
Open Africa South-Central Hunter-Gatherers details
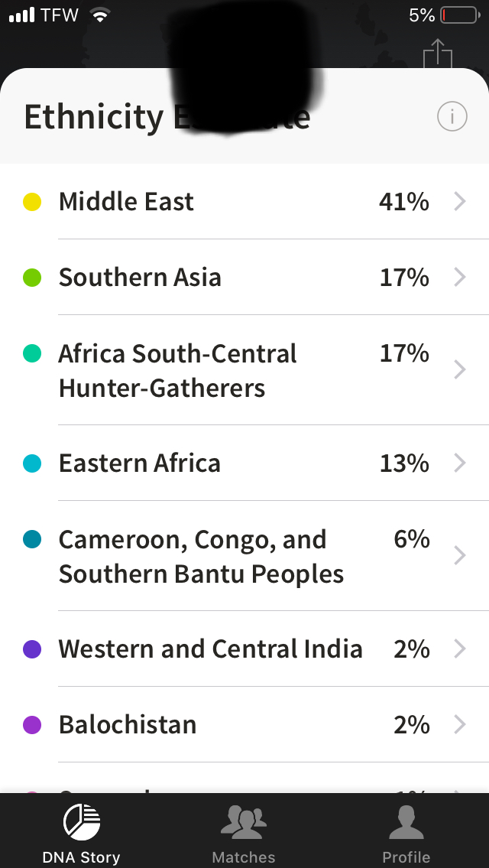pyautogui.click(x=244, y=370)
